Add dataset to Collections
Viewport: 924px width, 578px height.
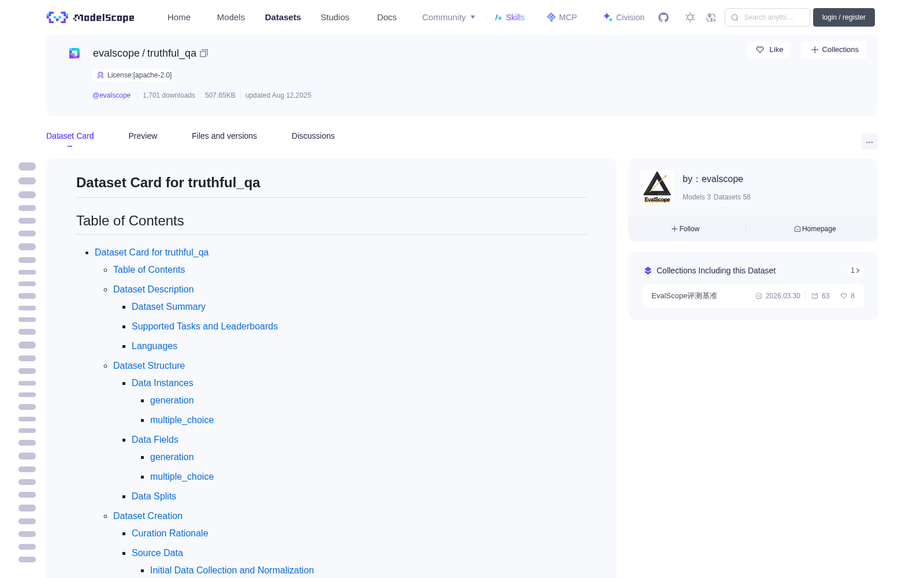pos(834,50)
